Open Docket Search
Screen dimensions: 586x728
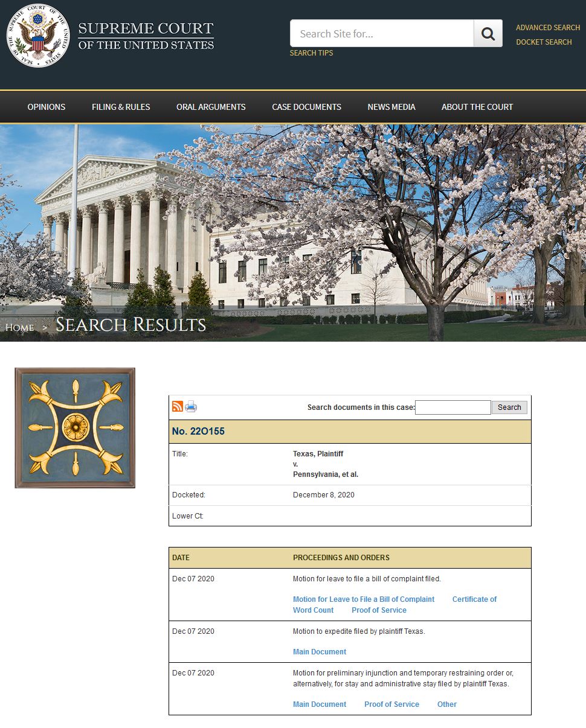[x=544, y=42]
